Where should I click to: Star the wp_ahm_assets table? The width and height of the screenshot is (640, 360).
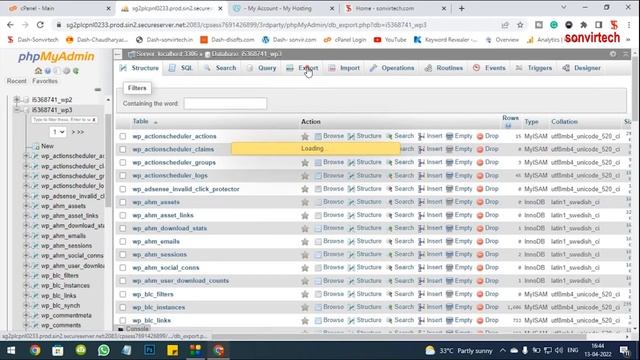click(305, 202)
